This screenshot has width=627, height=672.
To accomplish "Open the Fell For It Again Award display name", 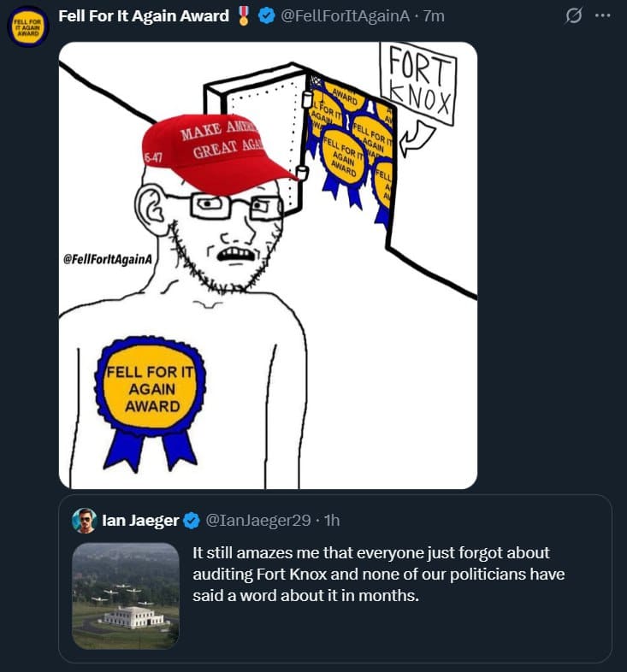I will coord(143,16).
